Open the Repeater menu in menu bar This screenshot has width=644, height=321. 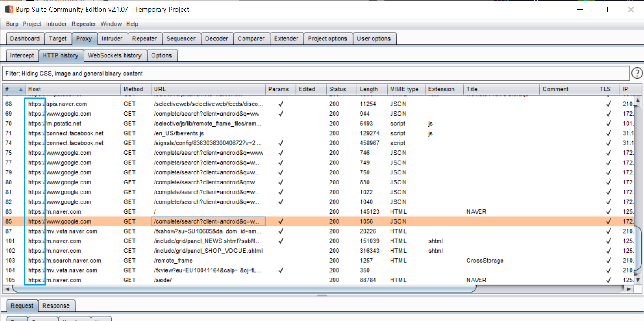(84, 24)
